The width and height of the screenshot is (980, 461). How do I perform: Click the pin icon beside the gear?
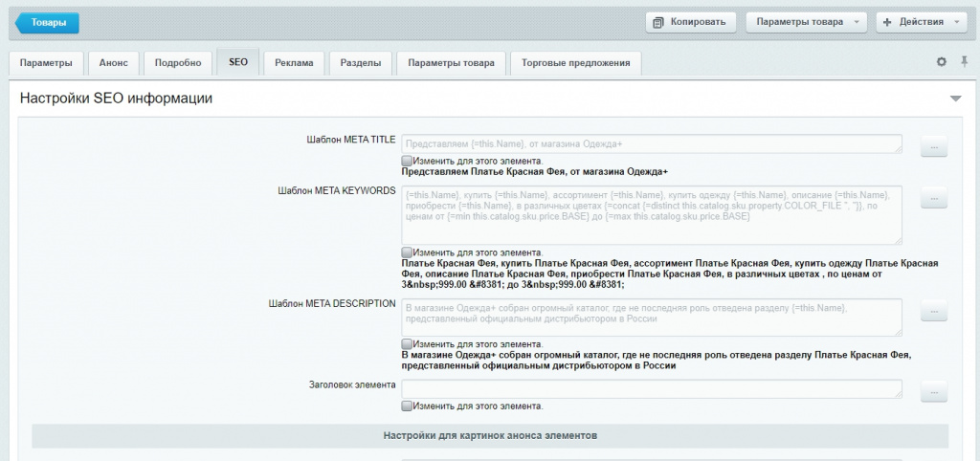coord(965,62)
